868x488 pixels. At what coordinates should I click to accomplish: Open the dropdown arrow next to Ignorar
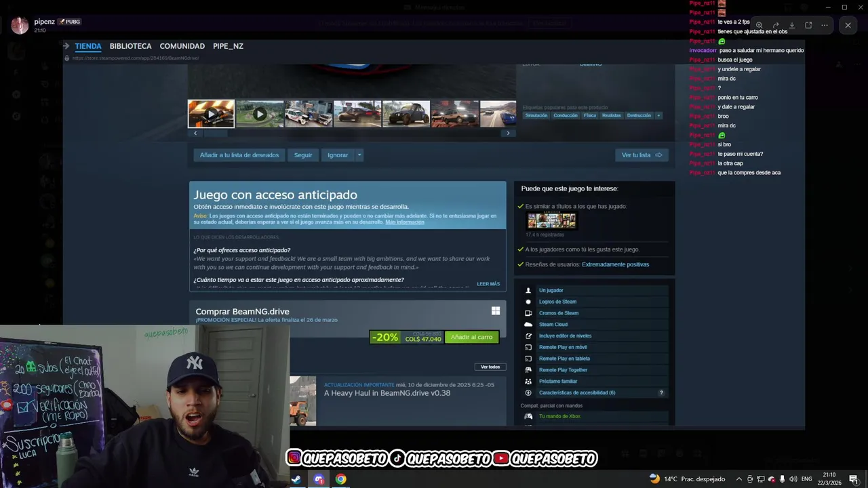(x=359, y=155)
